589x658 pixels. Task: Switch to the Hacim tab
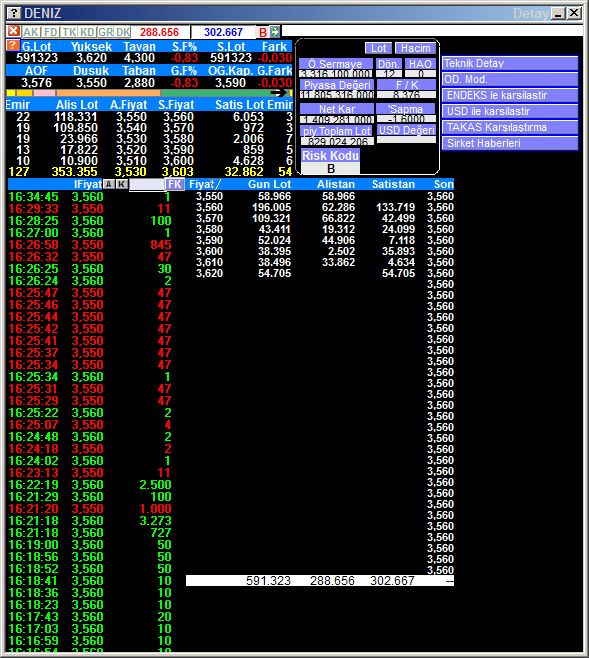click(x=415, y=48)
